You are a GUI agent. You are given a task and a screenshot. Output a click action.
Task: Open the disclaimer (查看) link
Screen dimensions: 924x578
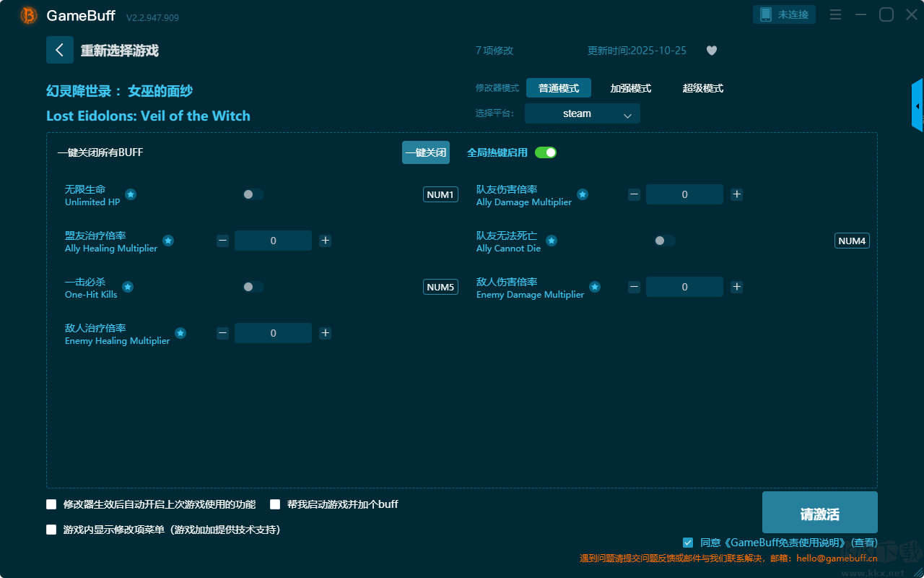865,543
